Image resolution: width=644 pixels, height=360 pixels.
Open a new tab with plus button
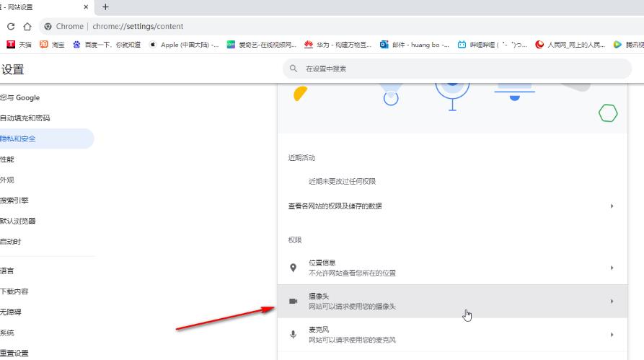pos(105,7)
